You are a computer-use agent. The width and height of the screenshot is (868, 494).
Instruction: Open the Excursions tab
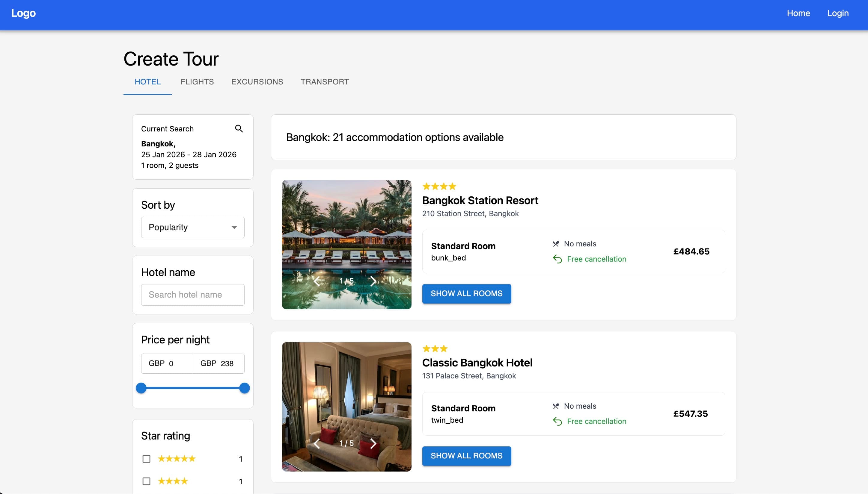tap(257, 82)
